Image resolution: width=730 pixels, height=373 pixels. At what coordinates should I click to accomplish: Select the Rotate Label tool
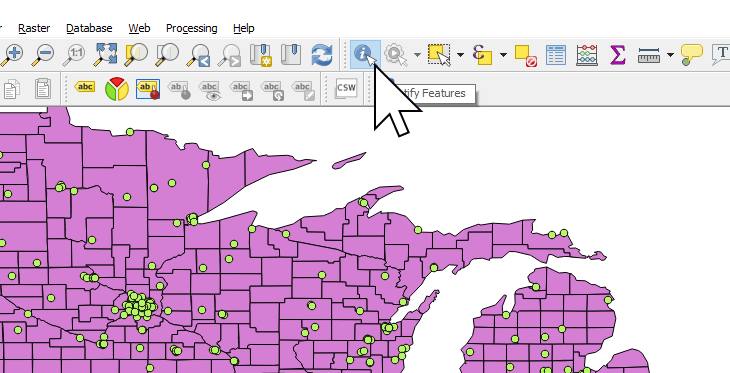click(272, 89)
